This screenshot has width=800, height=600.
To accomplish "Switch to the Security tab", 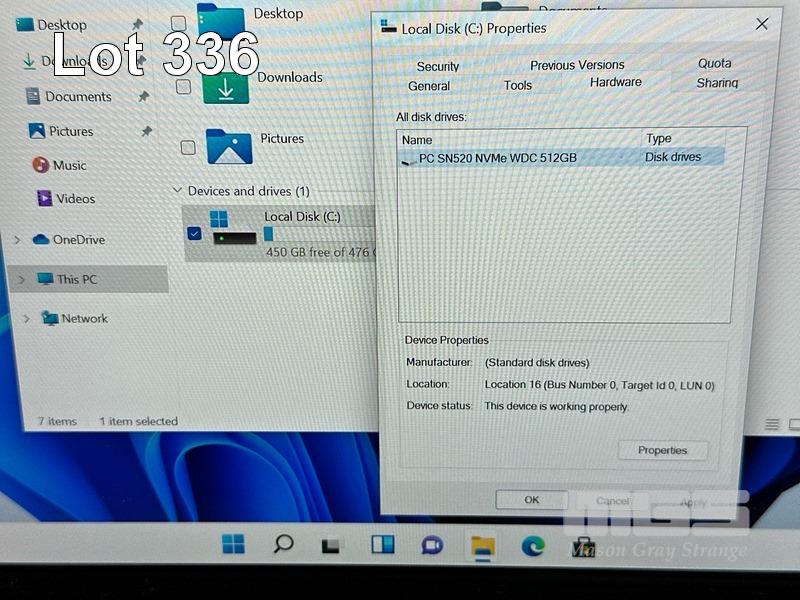I will pos(437,66).
